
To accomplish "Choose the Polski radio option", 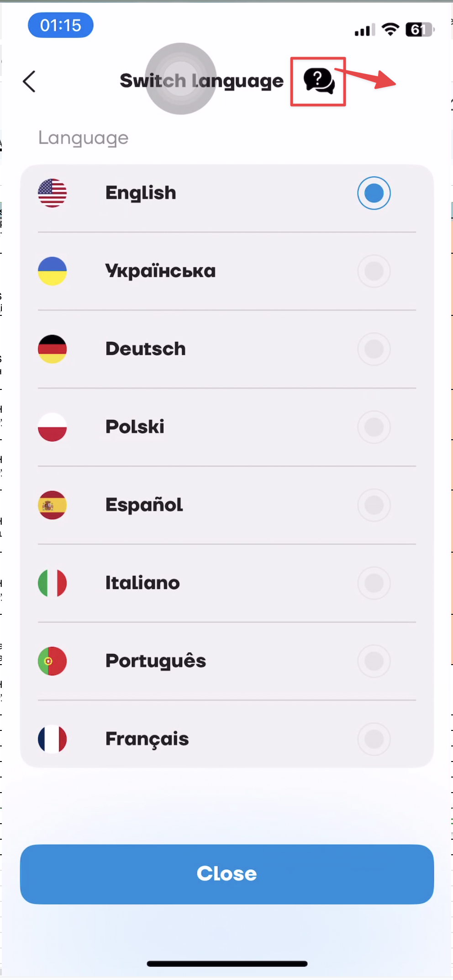I will 374,427.
